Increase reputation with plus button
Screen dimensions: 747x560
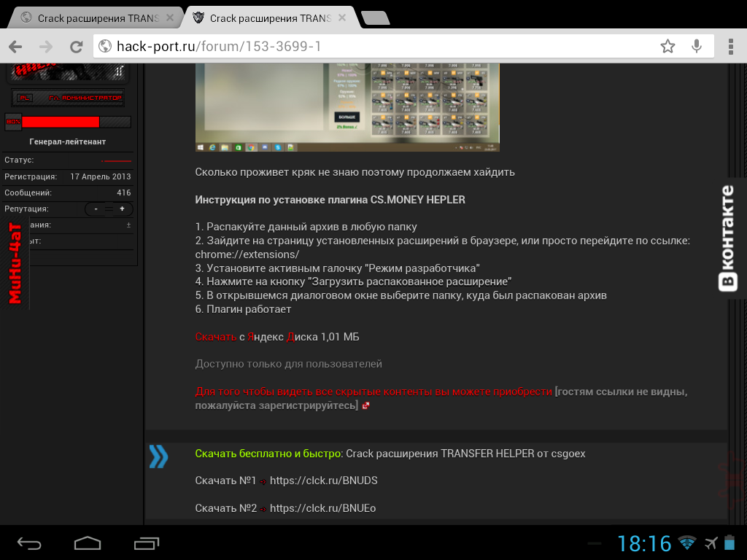[122, 209]
